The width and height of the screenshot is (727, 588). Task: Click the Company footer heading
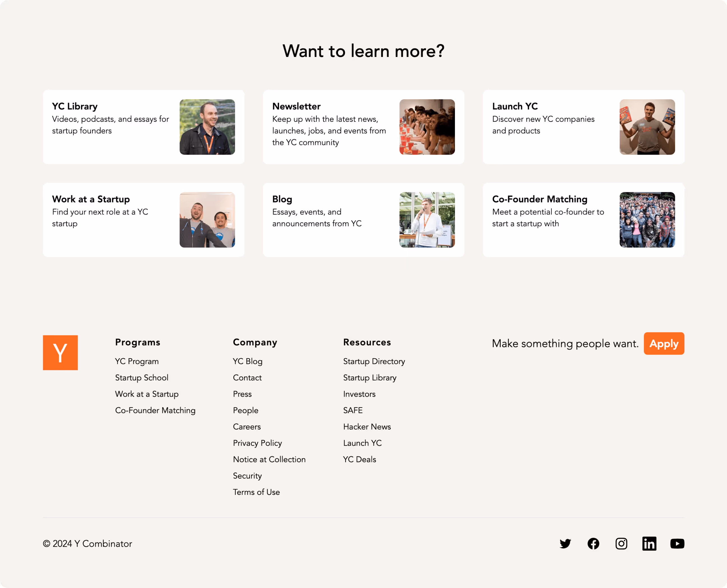coord(255,343)
